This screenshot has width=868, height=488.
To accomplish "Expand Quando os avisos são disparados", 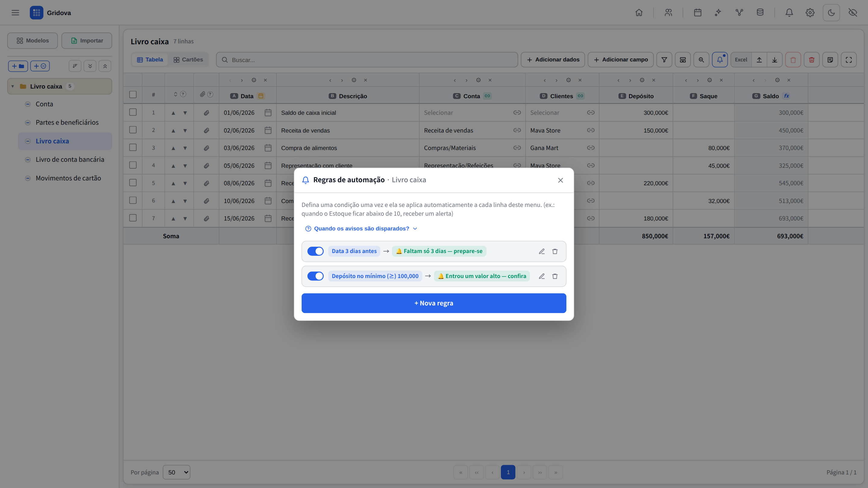I will (x=361, y=229).
